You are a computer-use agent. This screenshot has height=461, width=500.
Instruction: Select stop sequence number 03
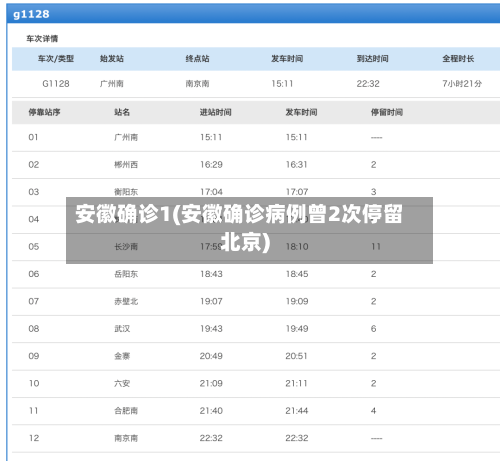tap(34, 192)
